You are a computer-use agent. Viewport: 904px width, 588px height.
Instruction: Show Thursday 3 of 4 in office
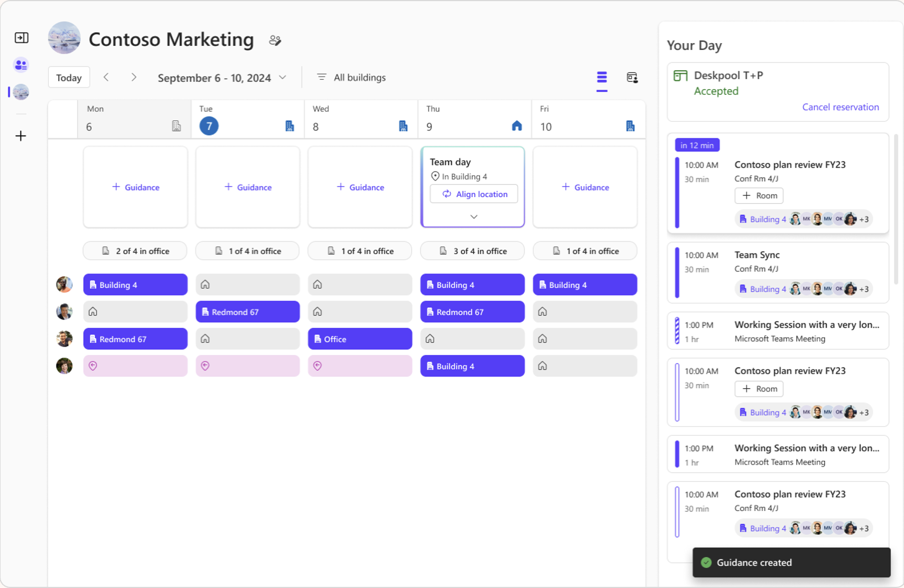point(472,251)
